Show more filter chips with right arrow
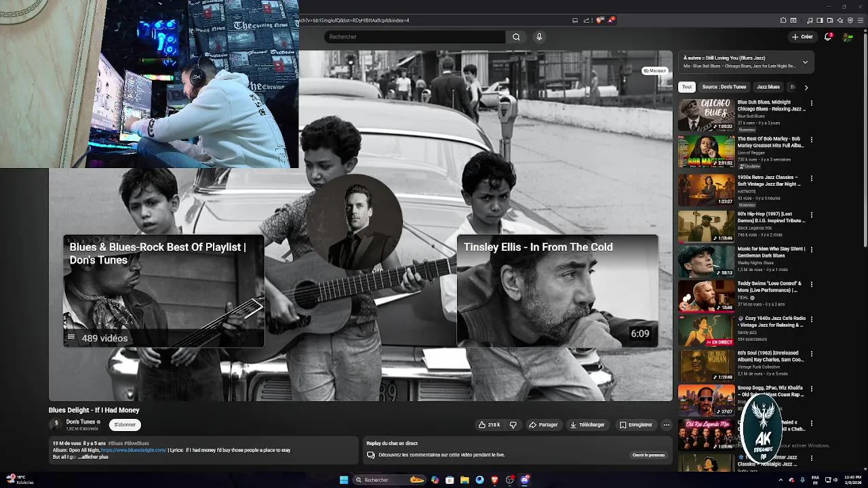The image size is (868, 488). (x=806, y=87)
